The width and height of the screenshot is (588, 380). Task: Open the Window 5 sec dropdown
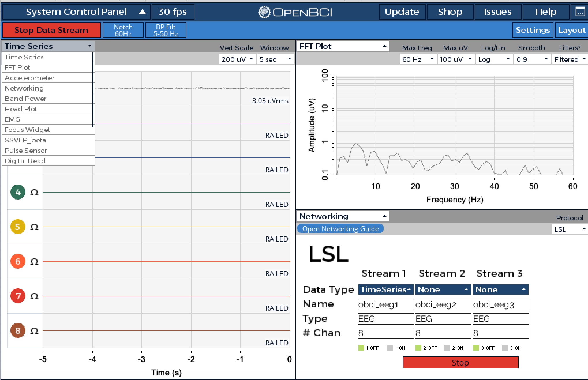tap(275, 59)
